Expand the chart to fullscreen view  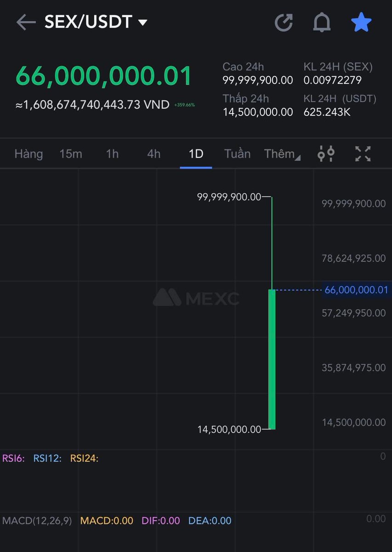(363, 154)
